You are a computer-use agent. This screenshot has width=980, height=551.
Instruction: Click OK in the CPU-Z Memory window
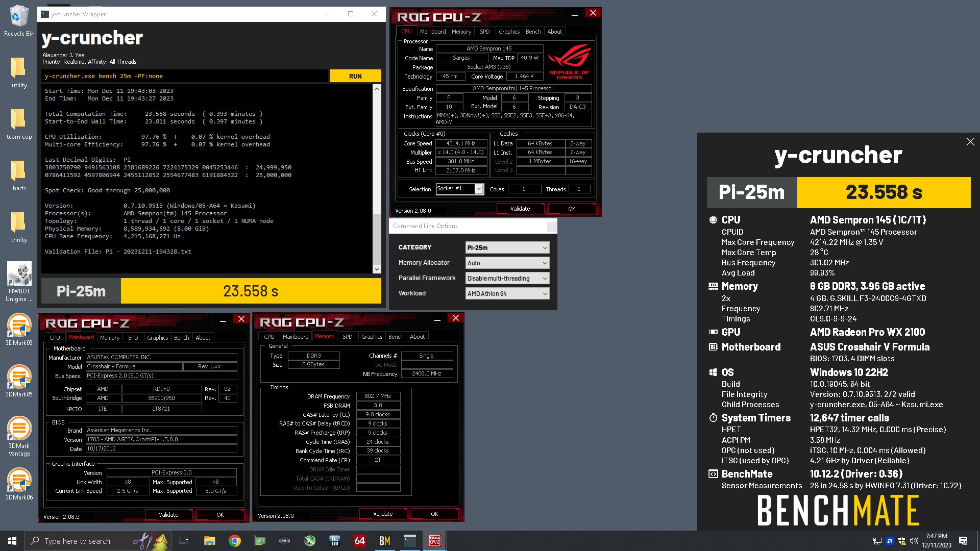coord(434,514)
